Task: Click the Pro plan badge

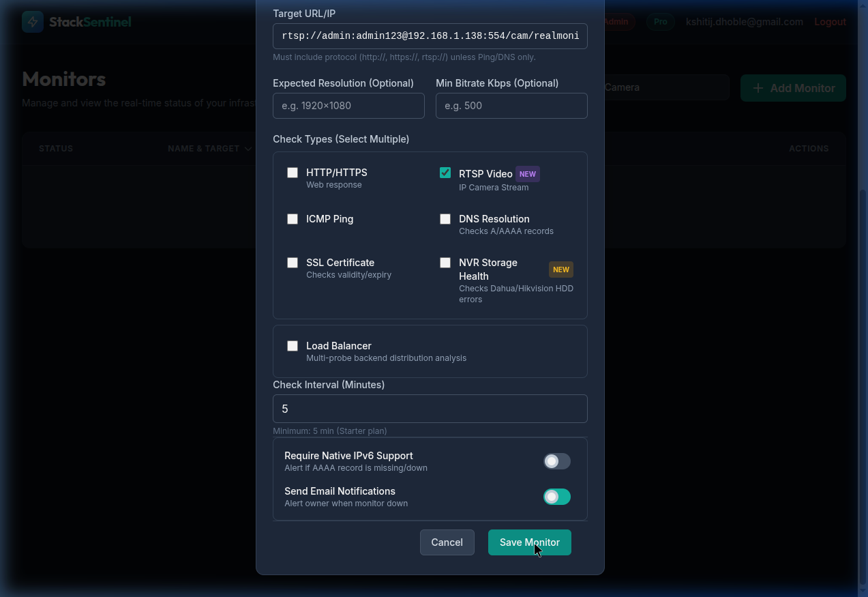Action: (x=660, y=22)
